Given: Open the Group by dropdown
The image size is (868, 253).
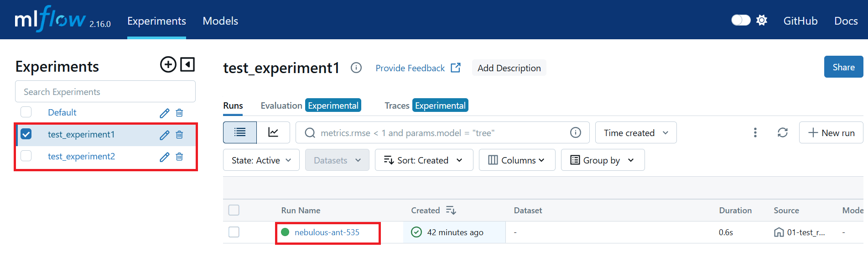Looking at the screenshot, I should 603,160.
